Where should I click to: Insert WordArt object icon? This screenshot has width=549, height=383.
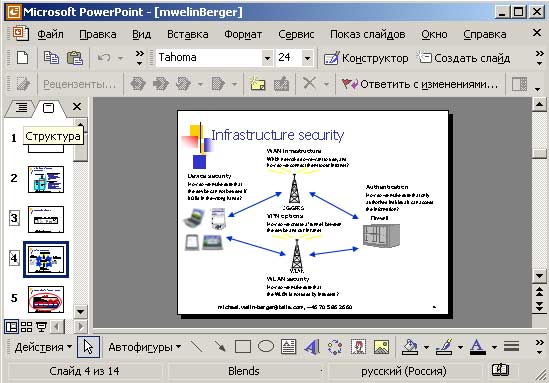tap(312, 347)
